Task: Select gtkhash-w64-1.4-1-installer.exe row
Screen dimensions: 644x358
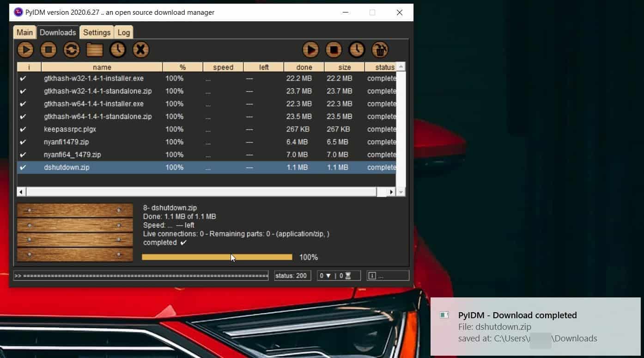Action: click(x=207, y=104)
